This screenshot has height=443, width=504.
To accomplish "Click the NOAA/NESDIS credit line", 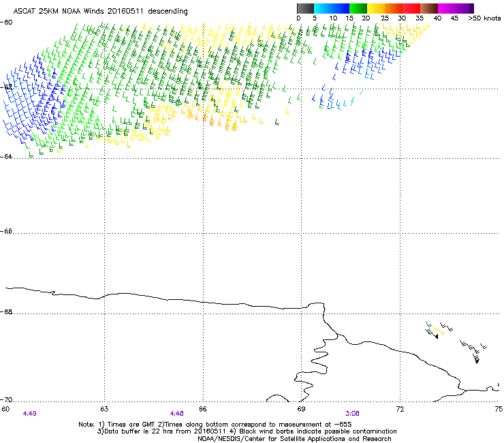I will (x=294, y=439).
